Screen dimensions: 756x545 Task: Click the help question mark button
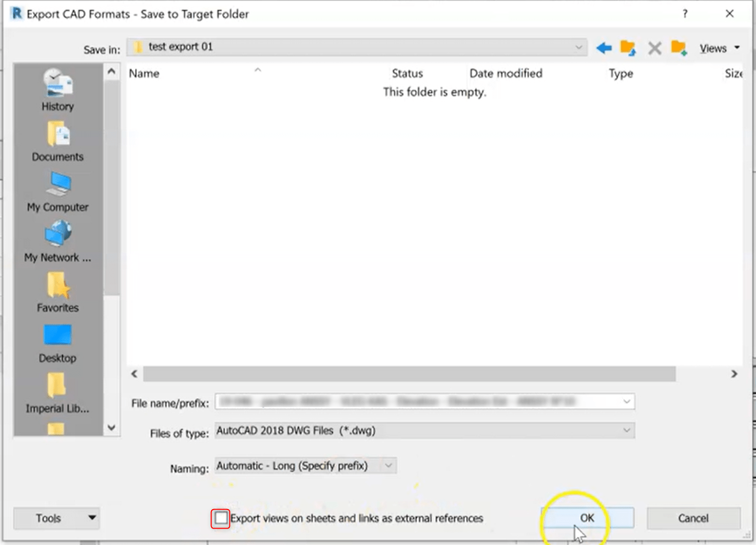685,14
